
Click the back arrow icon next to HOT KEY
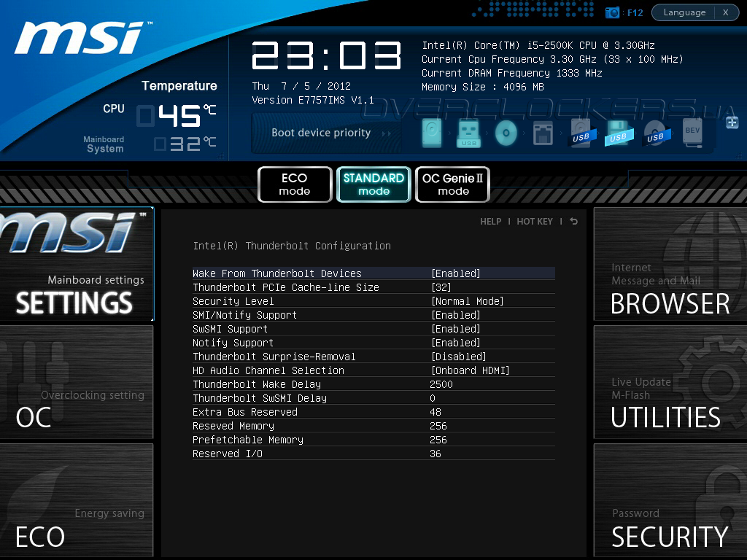coord(573,222)
